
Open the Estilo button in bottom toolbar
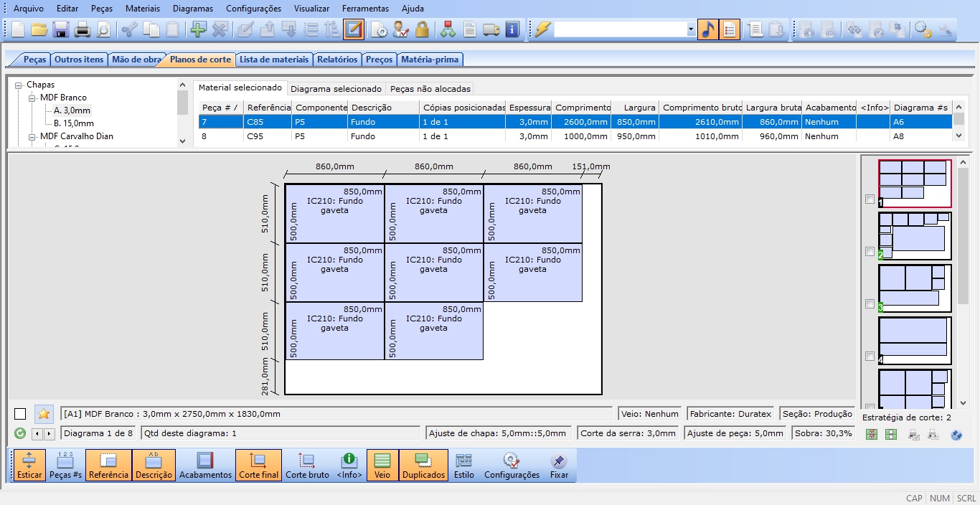(x=463, y=465)
